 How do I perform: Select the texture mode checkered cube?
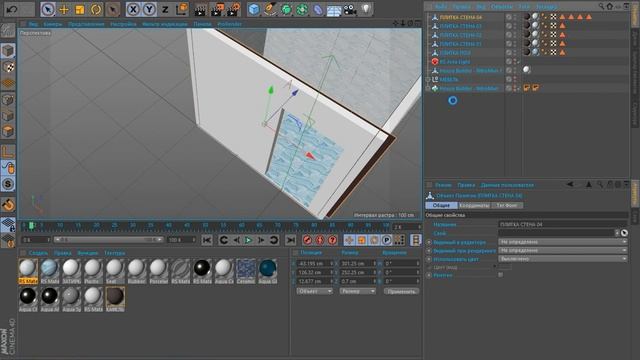(x=8, y=67)
